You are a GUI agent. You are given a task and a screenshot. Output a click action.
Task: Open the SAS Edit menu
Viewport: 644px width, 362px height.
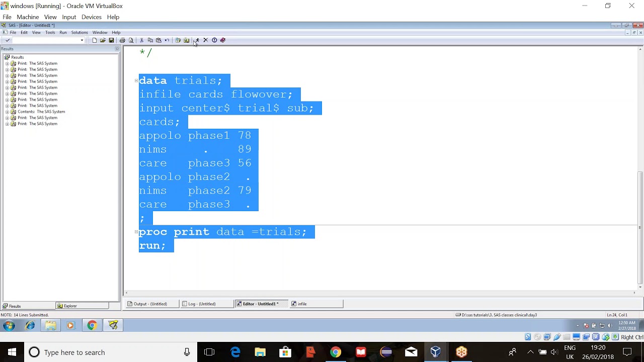tap(24, 32)
